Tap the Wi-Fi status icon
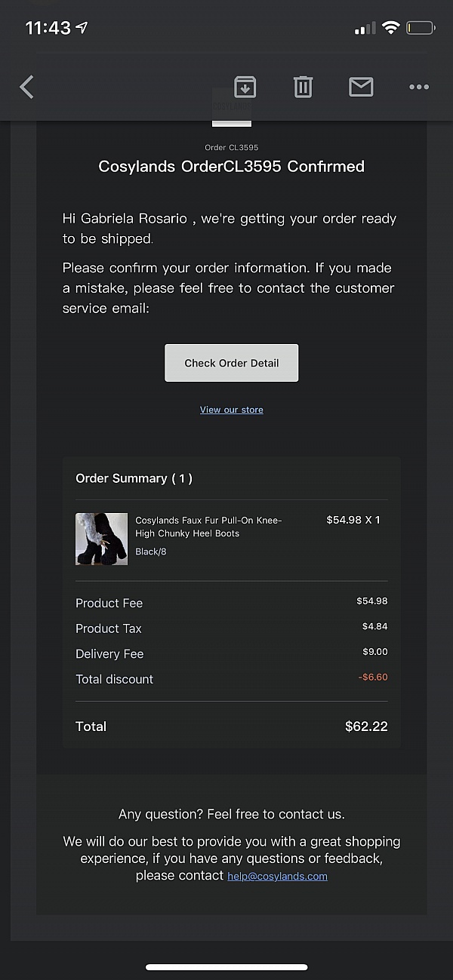Image resolution: width=453 pixels, height=980 pixels. [x=390, y=29]
